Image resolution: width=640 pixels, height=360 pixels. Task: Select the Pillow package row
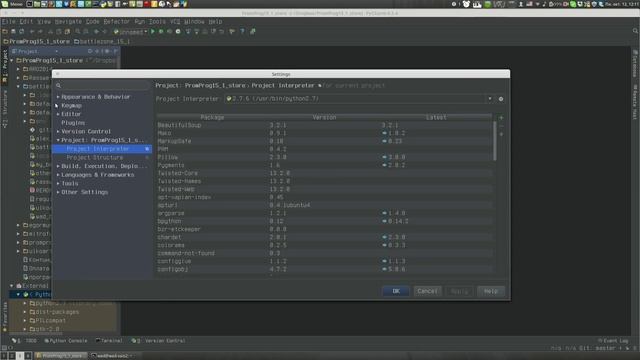pos(325,157)
